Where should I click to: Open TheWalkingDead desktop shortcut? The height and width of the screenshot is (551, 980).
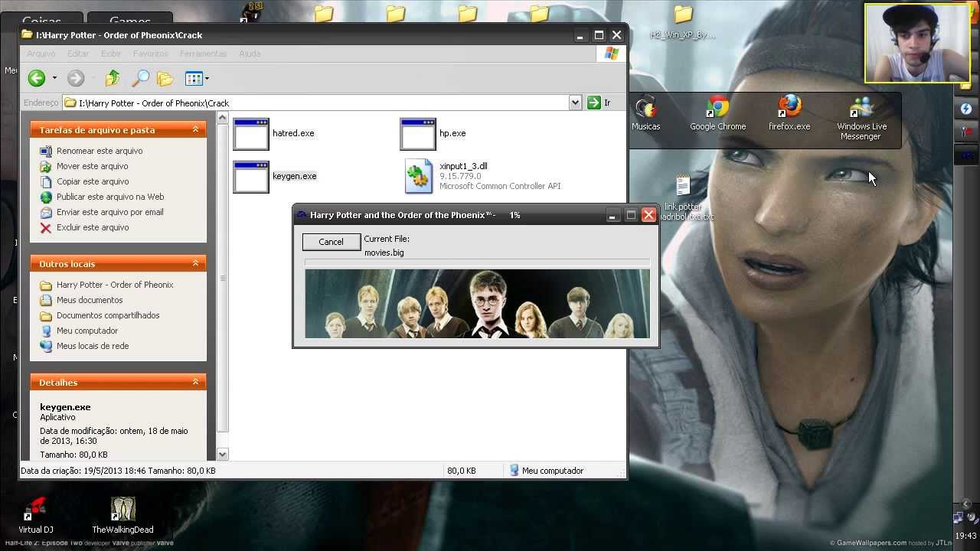click(122, 515)
